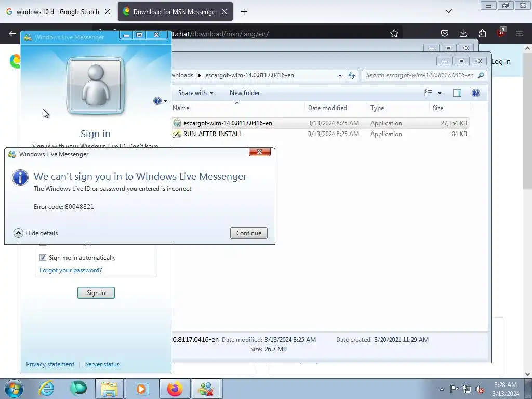This screenshot has width=532, height=399.
Task: Switch to Firefox via taskbar icon
Action: click(175, 389)
